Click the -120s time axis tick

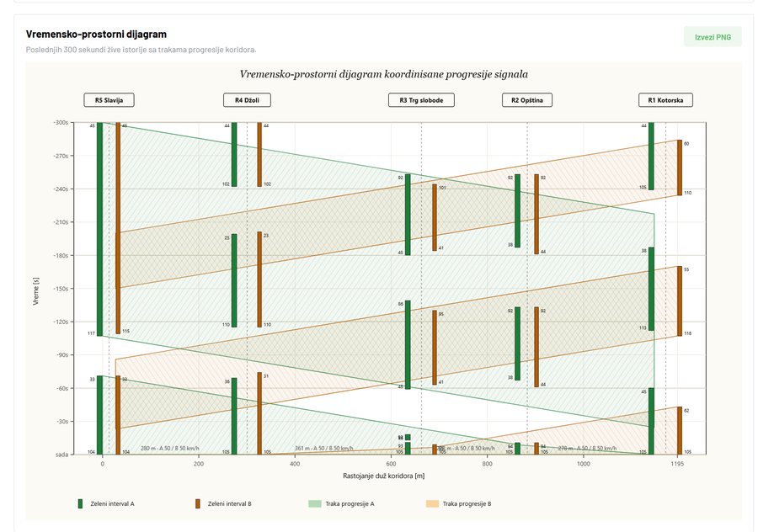(x=61, y=322)
